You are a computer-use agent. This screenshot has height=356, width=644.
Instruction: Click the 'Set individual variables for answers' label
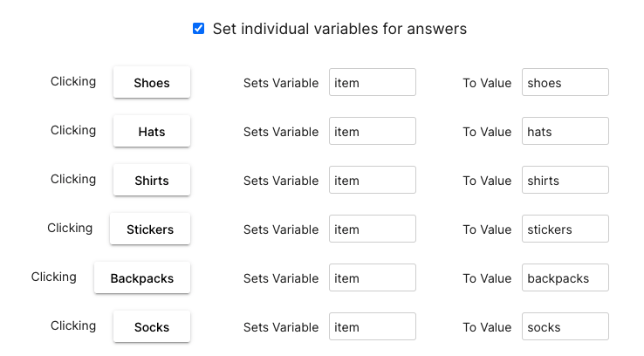tap(339, 29)
